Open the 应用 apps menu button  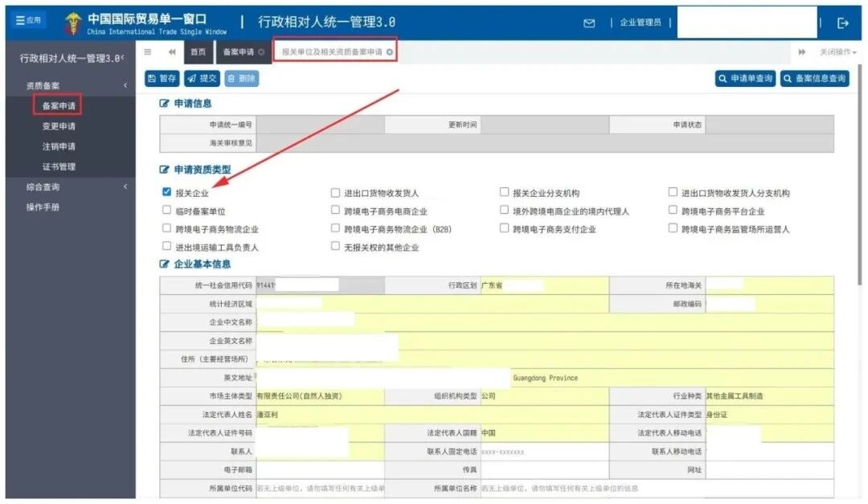tap(29, 21)
